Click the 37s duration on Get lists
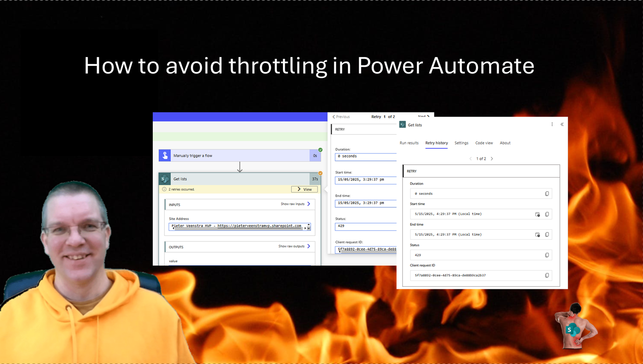The width and height of the screenshot is (643, 364). tap(315, 179)
